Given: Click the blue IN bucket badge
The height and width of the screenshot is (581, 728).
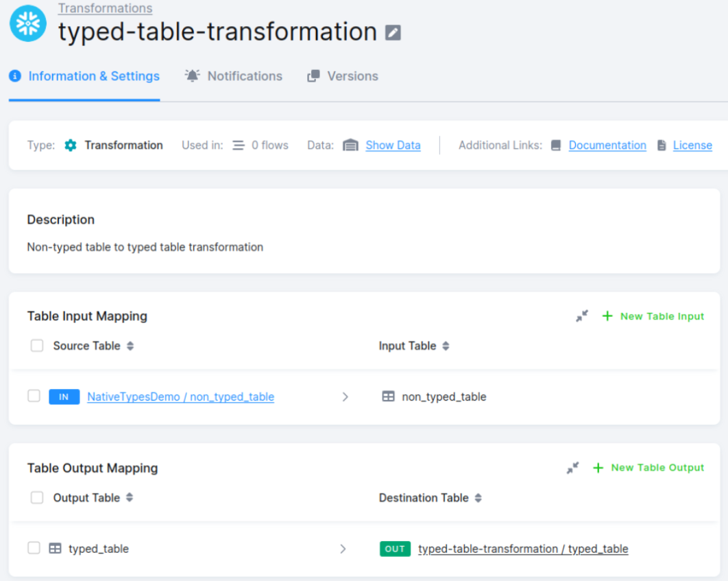Looking at the screenshot, I should click(x=64, y=396).
